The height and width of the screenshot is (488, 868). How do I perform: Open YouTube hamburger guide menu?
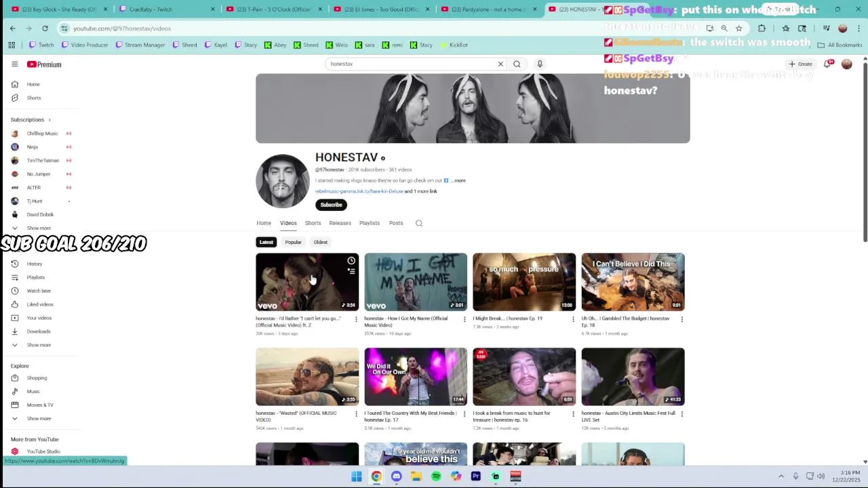click(14, 64)
